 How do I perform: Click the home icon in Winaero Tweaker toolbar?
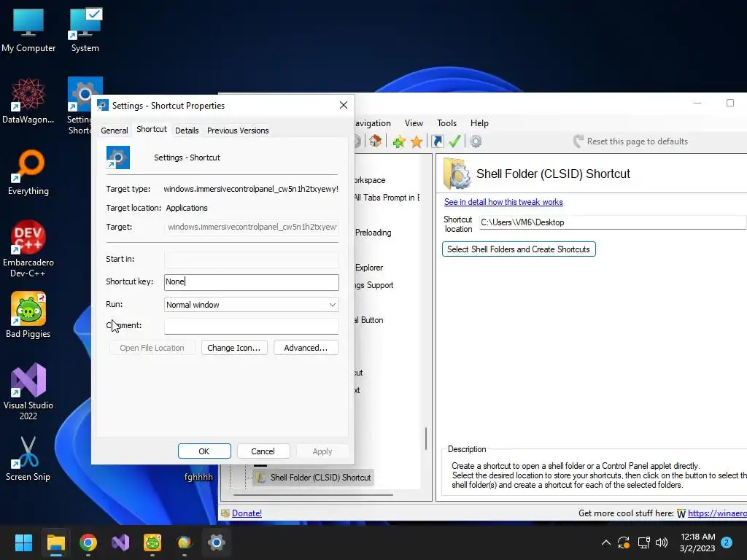coord(375,141)
